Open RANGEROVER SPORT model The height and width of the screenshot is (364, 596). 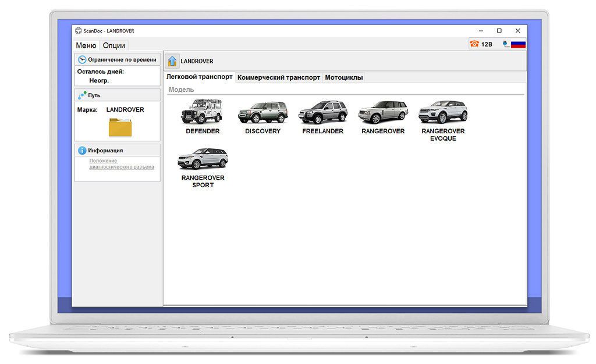[x=203, y=159]
